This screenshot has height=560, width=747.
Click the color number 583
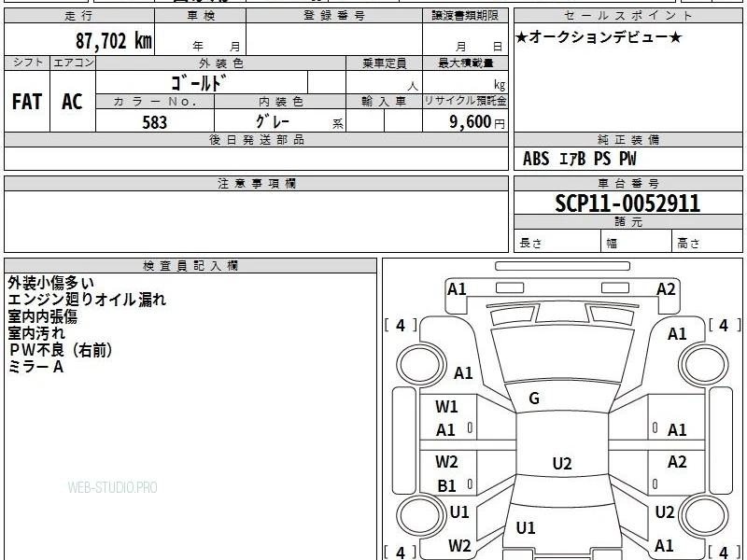pos(155,122)
